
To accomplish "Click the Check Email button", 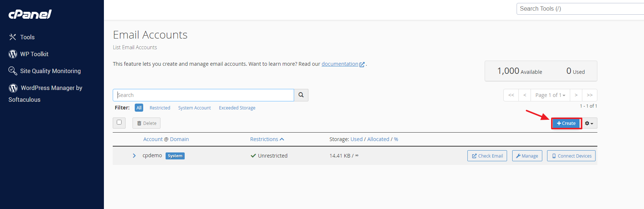I will tap(487, 156).
